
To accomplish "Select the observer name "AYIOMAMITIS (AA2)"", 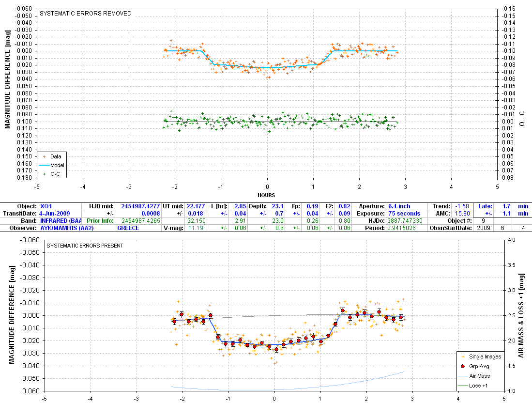I will 67,228.
